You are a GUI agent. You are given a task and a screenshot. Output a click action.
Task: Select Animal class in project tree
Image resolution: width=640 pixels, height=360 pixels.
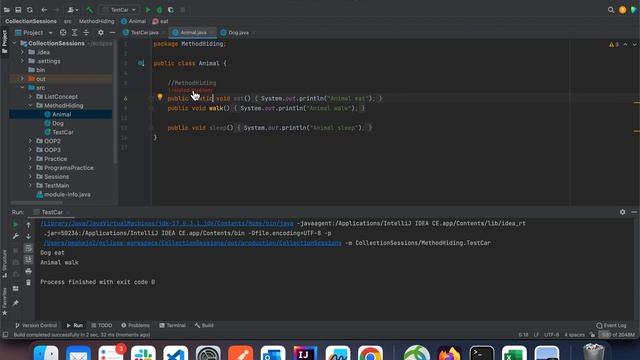click(61, 114)
